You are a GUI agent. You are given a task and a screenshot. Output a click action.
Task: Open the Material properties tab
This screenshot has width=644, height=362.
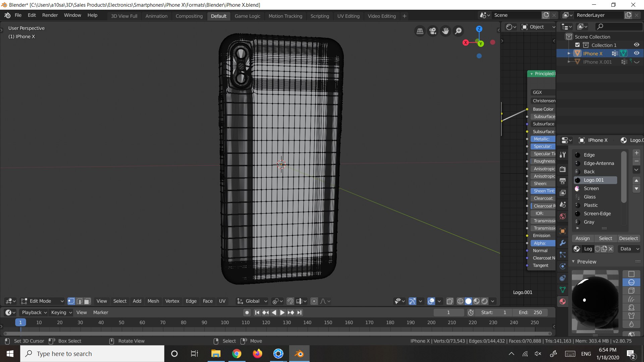coord(563,301)
